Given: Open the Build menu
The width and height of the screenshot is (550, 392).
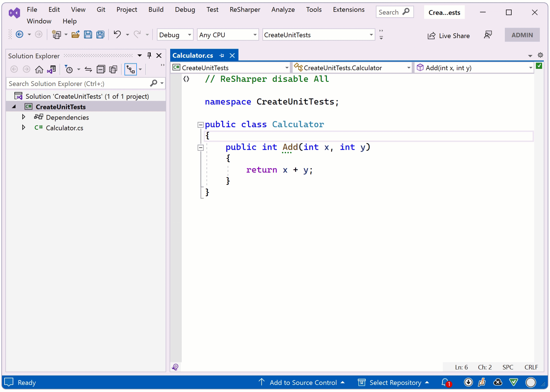Looking at the screenshot, I should (x=156, y=10).
